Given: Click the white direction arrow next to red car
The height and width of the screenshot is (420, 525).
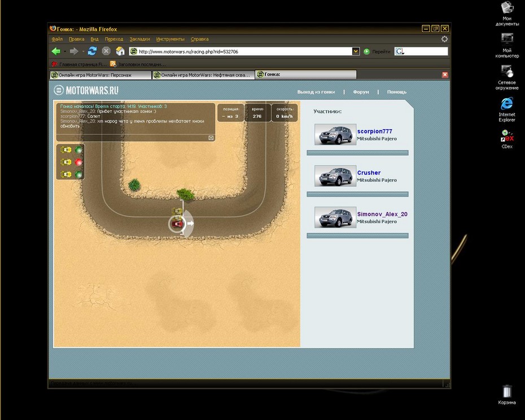Looking at the screenshot, I should [x=190, y=223].
